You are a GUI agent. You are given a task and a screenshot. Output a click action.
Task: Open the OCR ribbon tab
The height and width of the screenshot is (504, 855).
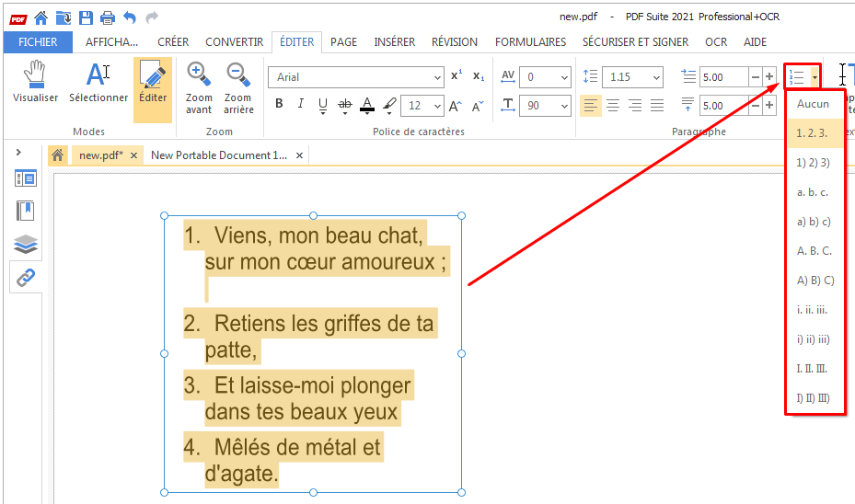[716, 42]
